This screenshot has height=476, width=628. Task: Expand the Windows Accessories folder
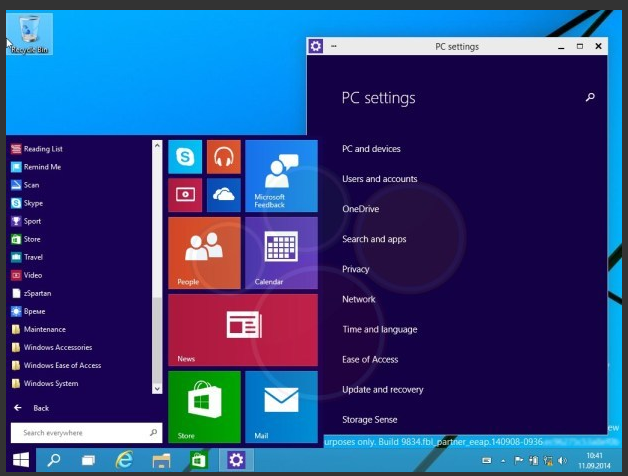pos(52,347)
